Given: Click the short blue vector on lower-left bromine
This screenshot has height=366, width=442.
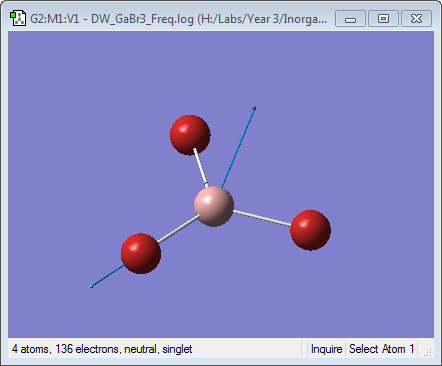Looking at the screenshot, I should (x=108, y=275).
